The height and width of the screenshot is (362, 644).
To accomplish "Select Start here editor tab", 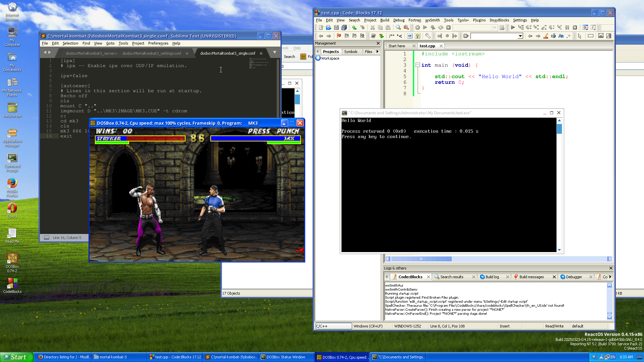I will 396,46.
